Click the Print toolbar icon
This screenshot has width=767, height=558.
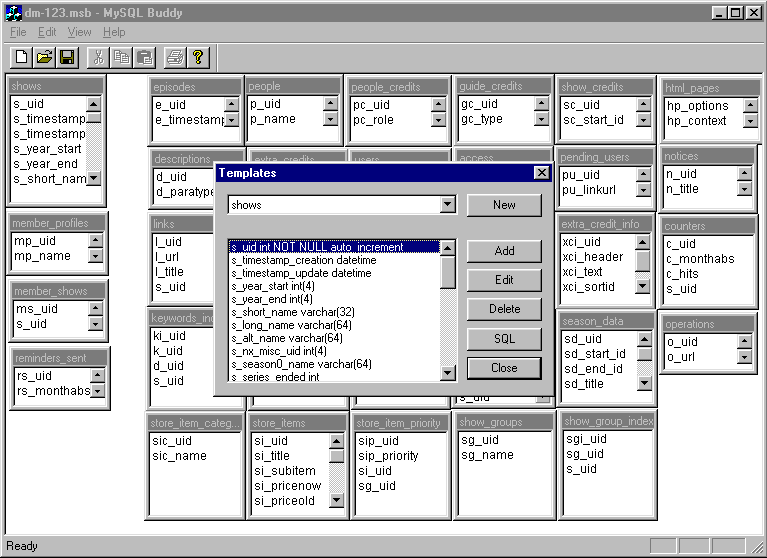point(175,57)
